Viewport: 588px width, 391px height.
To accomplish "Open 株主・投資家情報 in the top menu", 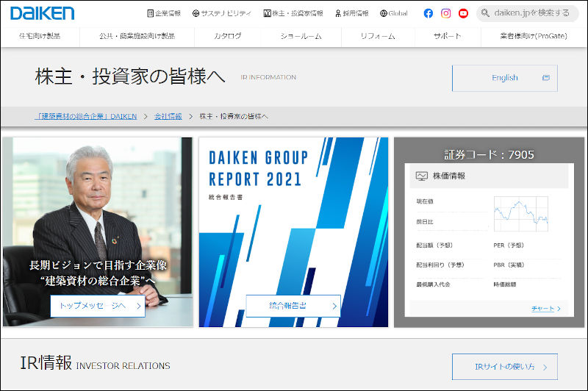I will 293,13.
